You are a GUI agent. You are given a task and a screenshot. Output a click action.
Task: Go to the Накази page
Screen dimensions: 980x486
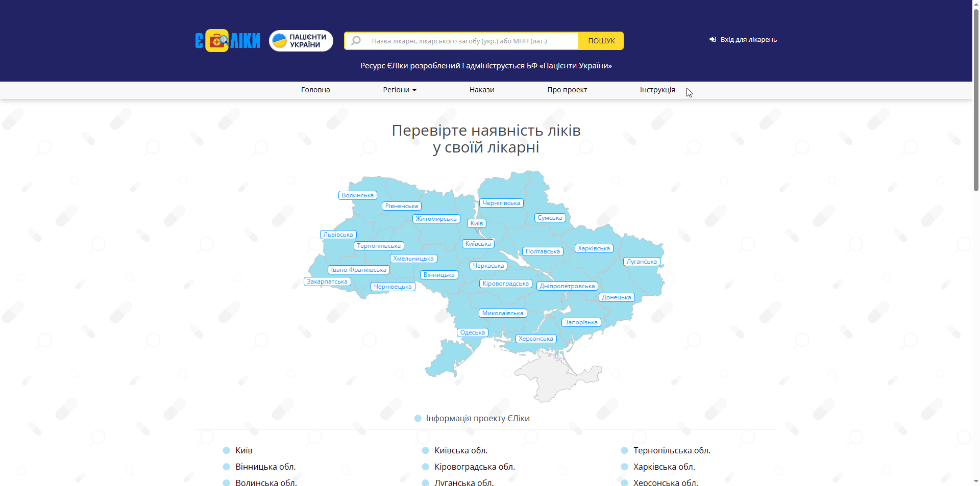481,90
